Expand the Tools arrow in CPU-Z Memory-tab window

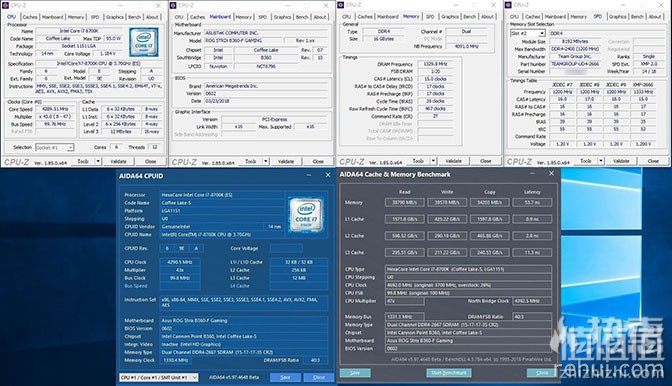(433, 161)
